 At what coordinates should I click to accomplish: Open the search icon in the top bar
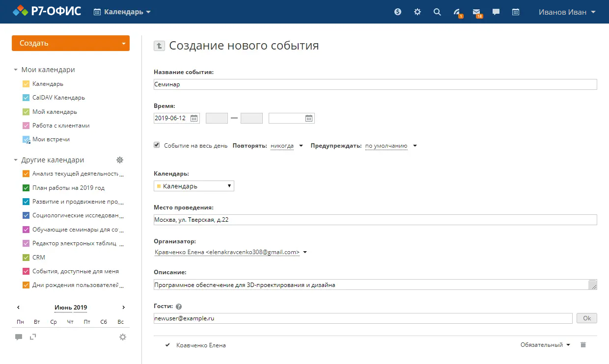[x=437, y=12]
